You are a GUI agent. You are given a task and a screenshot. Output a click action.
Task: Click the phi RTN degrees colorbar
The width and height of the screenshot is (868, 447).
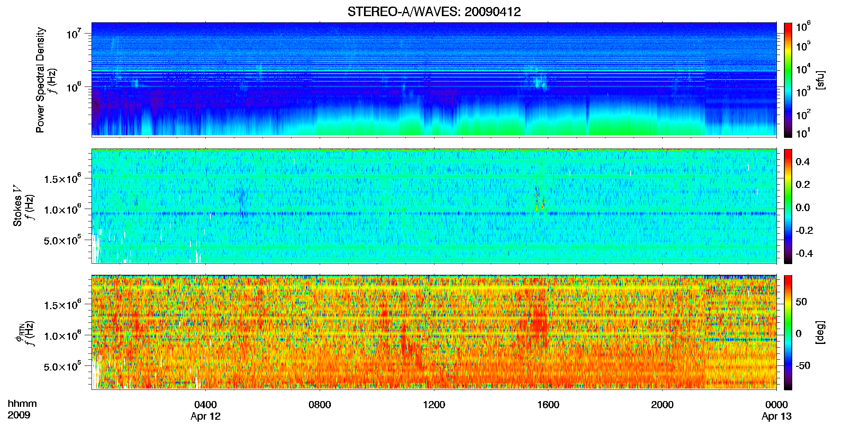click(788, 332)
